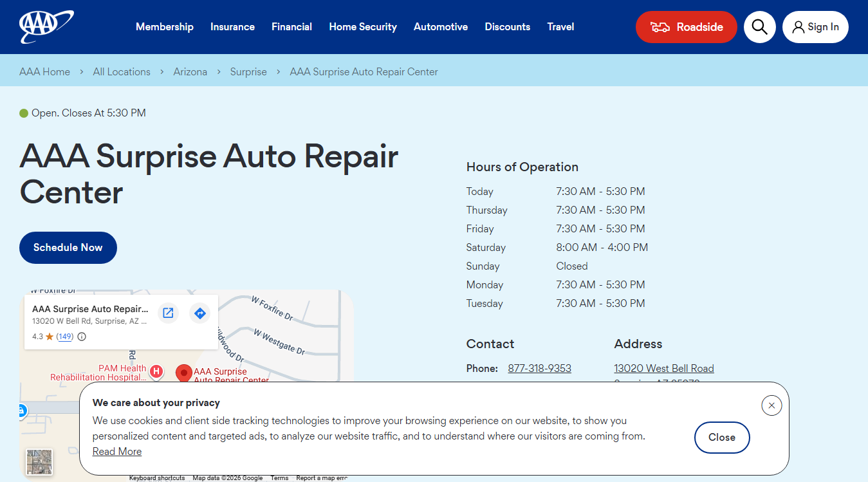
Task: Click the AAA logo
Action: coord(46,26)
